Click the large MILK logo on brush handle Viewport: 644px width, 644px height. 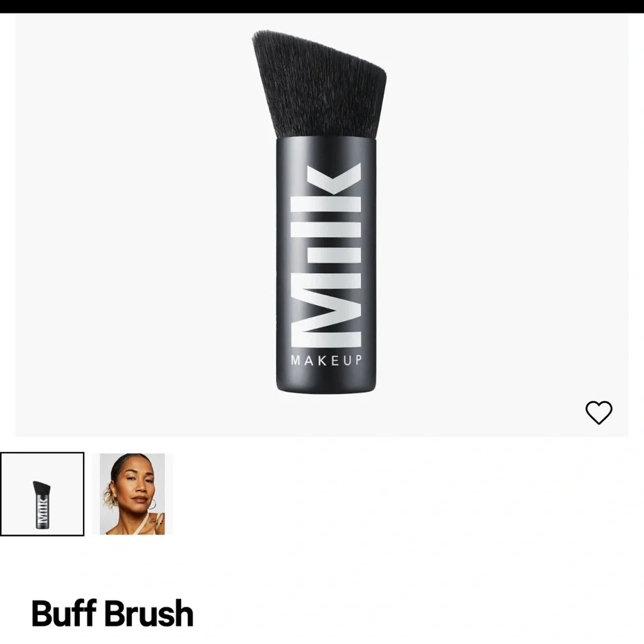[326, 255]
